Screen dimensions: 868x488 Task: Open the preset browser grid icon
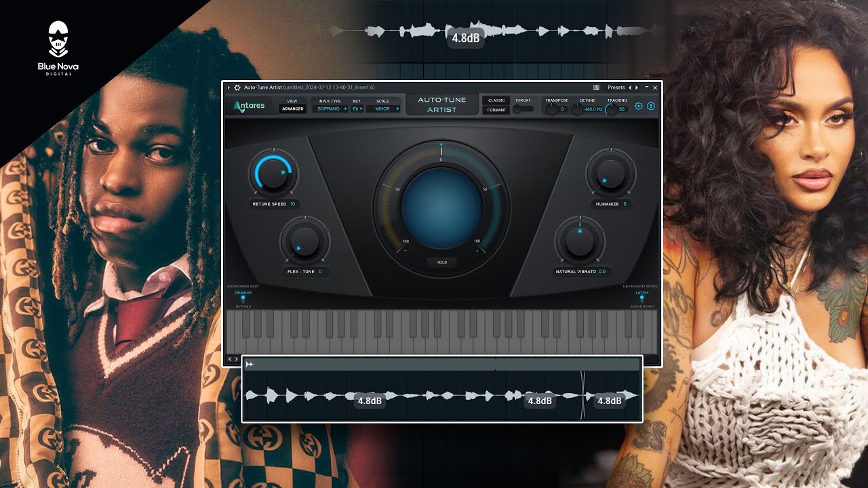pyautogui.click(x=596, y=87)
